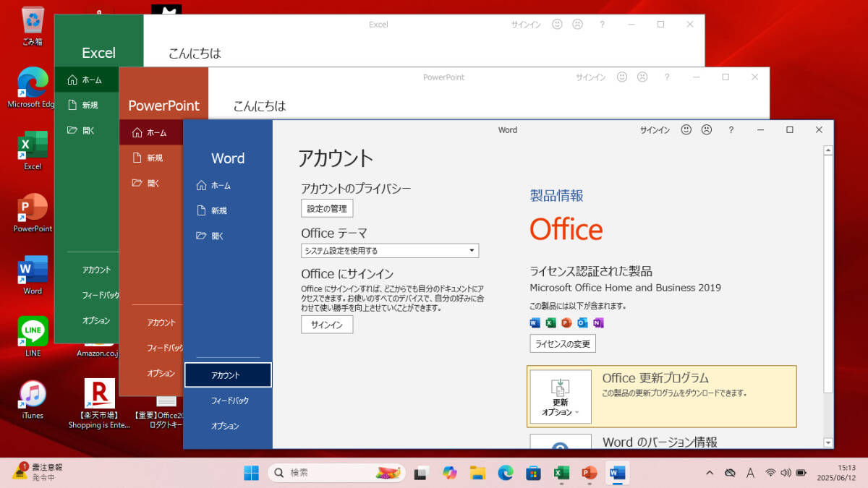The image size is (868, 488).
Task: Open the Wi-Fi network tray icon
Action: (x=770, y=473)
